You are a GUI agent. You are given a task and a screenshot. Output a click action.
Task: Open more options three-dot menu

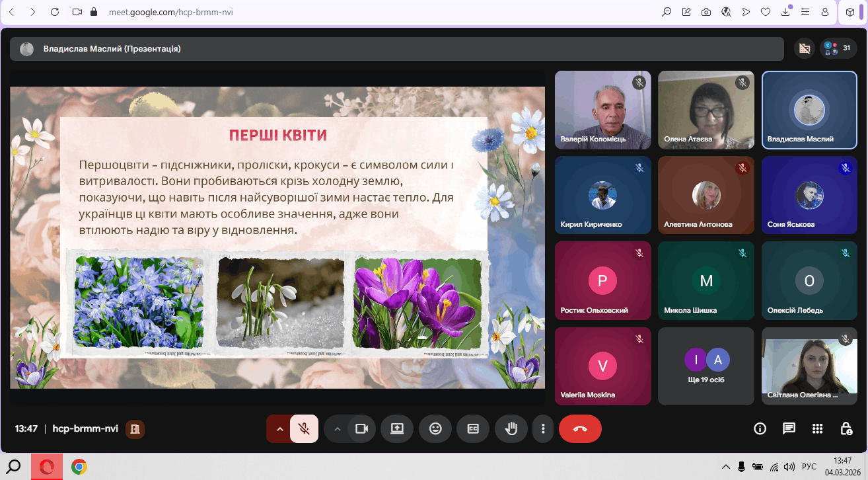click(x=543, y=428)
